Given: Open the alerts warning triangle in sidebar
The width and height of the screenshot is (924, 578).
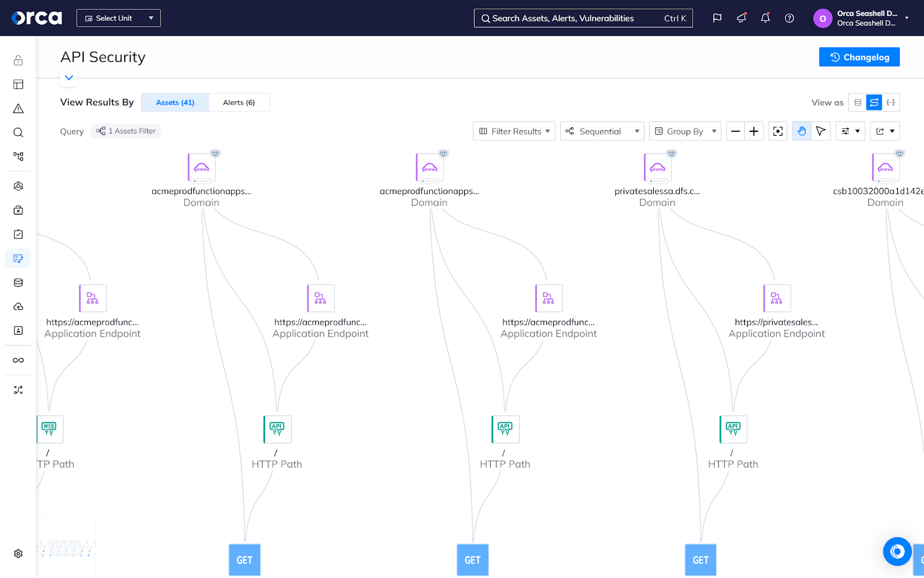Looking at the screenshot, I should point(18,109).
